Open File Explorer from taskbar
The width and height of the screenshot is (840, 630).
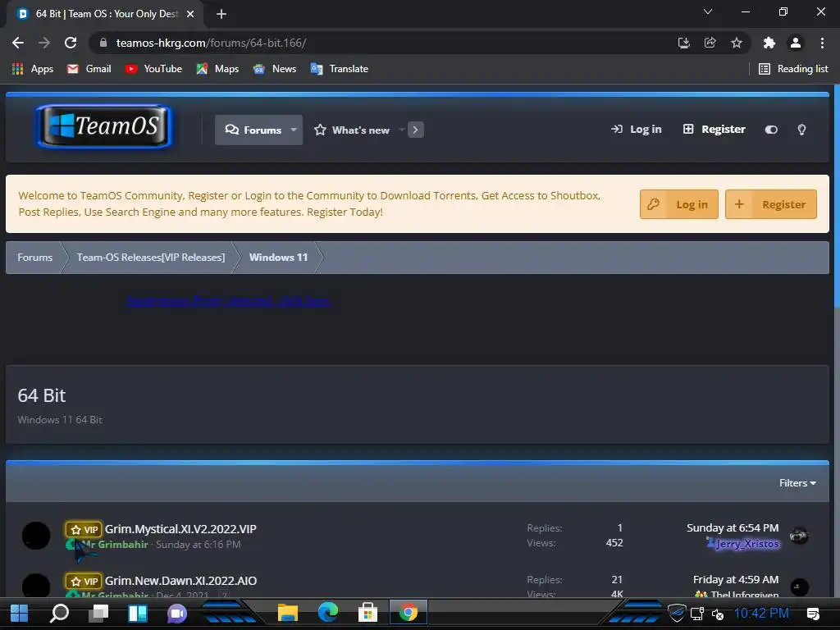288,613
